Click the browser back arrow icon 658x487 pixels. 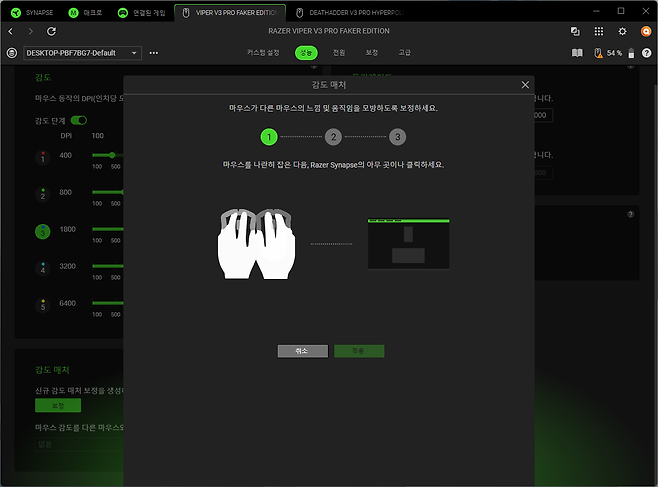(11, 31)
